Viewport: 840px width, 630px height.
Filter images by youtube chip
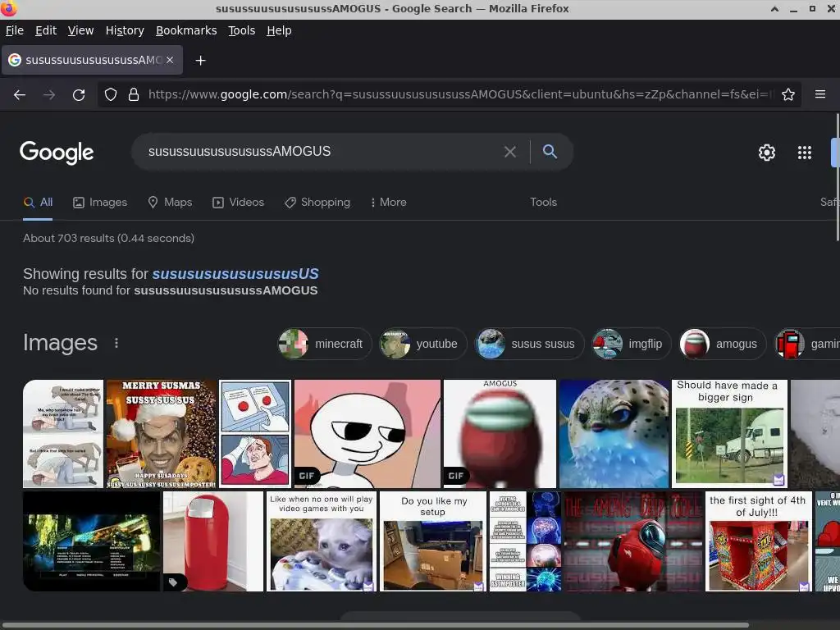[x=423, y=344]
